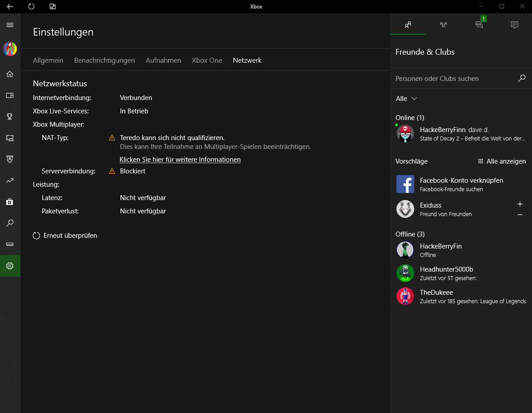Open the Activity alerts panel tab
Viewport: 532px width, 413px height.
point(514,24)
